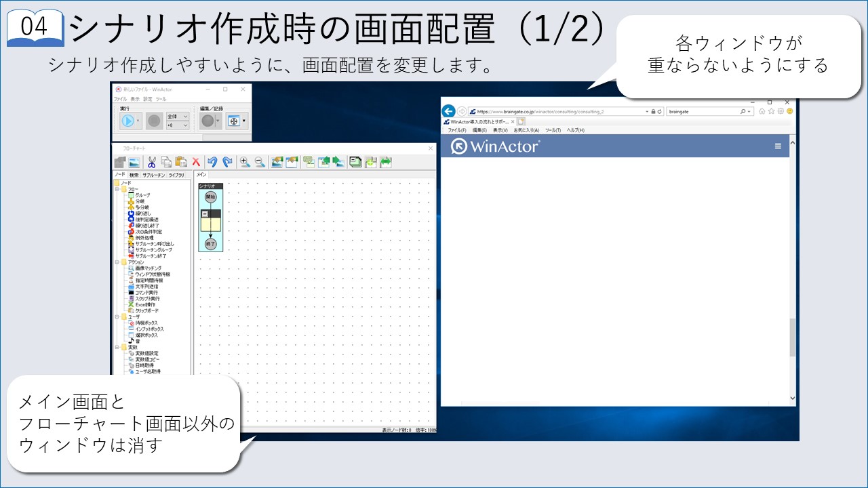Open お気に入り(A) menu in browser
This screenshot has height=488, width=868.
pos(526,130)
